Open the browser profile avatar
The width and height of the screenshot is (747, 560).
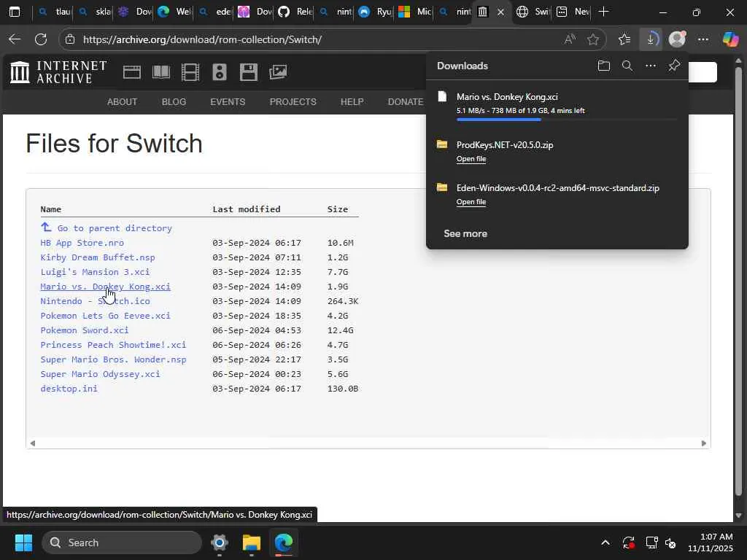(x=677, y=39)
